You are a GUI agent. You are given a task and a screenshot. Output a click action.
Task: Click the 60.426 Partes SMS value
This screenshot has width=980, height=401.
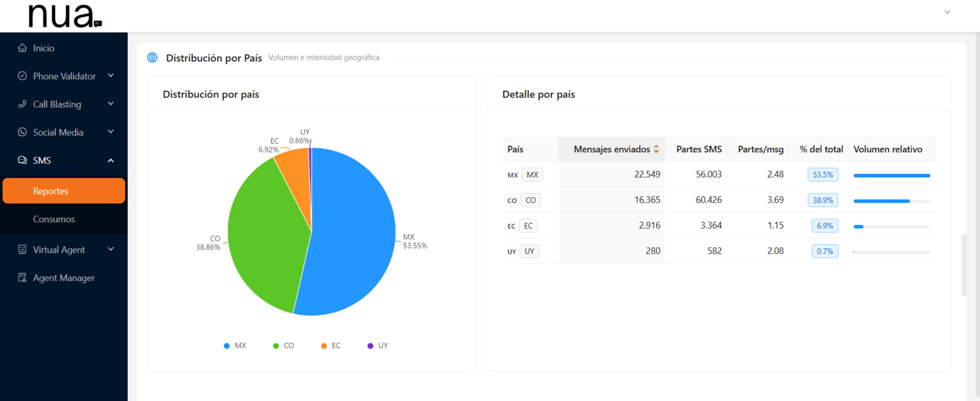(709, 200)
